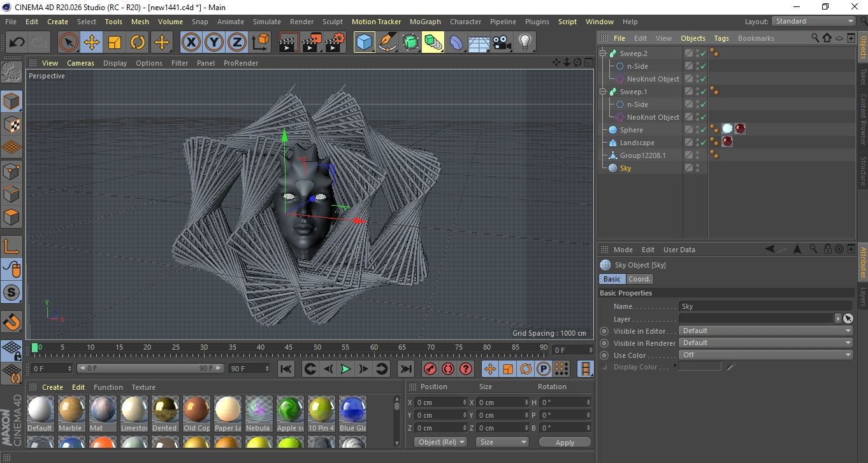Select the Landscape object in list
This screenshot has width=868, height=463.
[637, 143]
